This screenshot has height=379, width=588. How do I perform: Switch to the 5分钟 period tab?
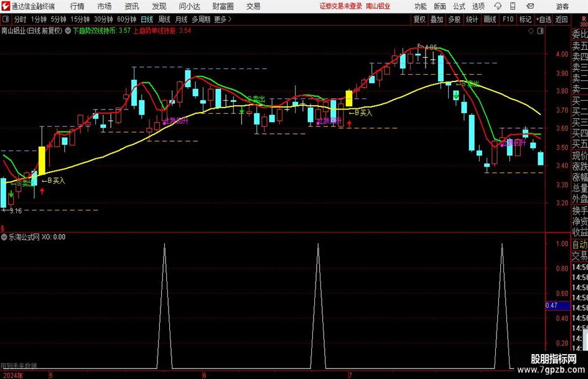[58, 19]
